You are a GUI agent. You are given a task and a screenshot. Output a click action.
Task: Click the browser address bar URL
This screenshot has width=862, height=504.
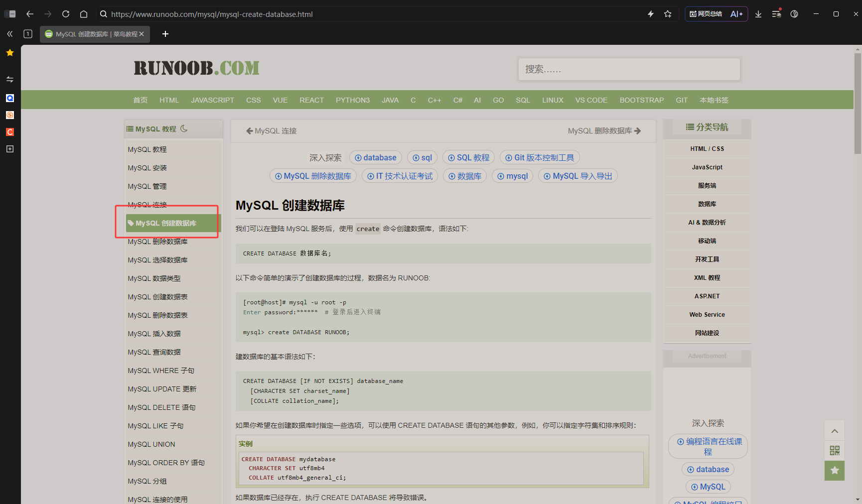212,14
